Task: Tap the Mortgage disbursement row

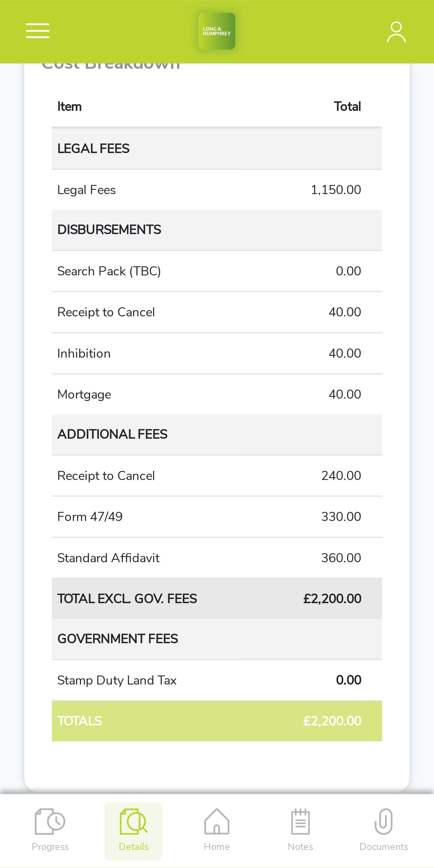Action: [x=217, y=394]
